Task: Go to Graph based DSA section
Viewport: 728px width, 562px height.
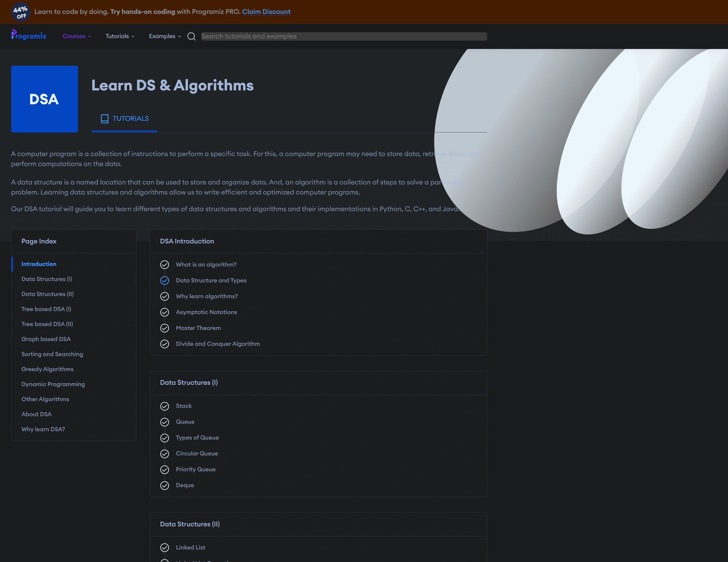Action: point(46,339)
